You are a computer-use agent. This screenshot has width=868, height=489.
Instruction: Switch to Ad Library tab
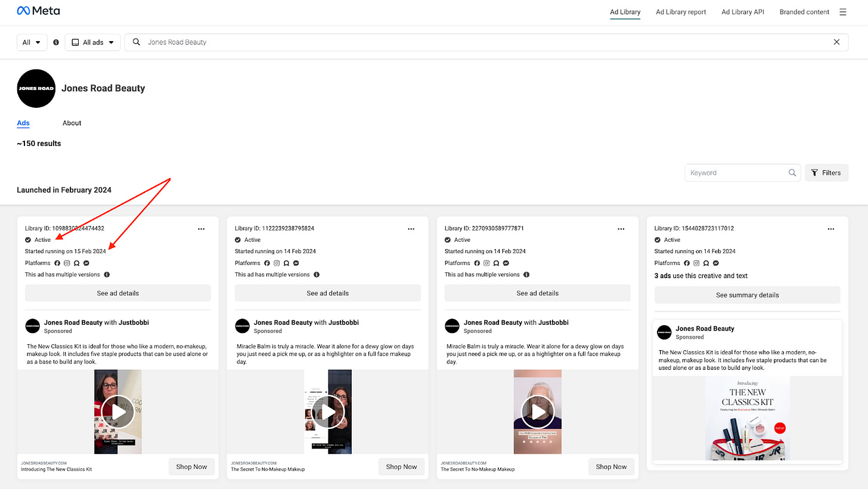pos(625,12)
